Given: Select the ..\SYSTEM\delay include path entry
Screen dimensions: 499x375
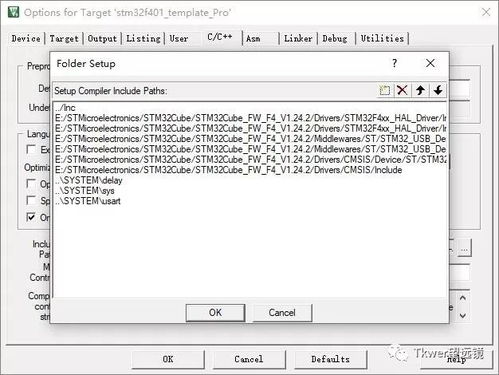Looking at the screenshot, I should tap(89, 180).
